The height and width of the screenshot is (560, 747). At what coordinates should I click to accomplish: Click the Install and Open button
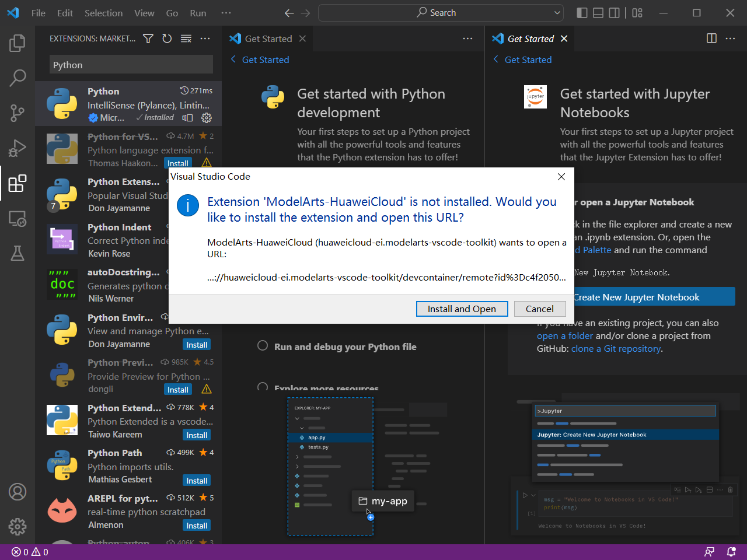[462, 309]
